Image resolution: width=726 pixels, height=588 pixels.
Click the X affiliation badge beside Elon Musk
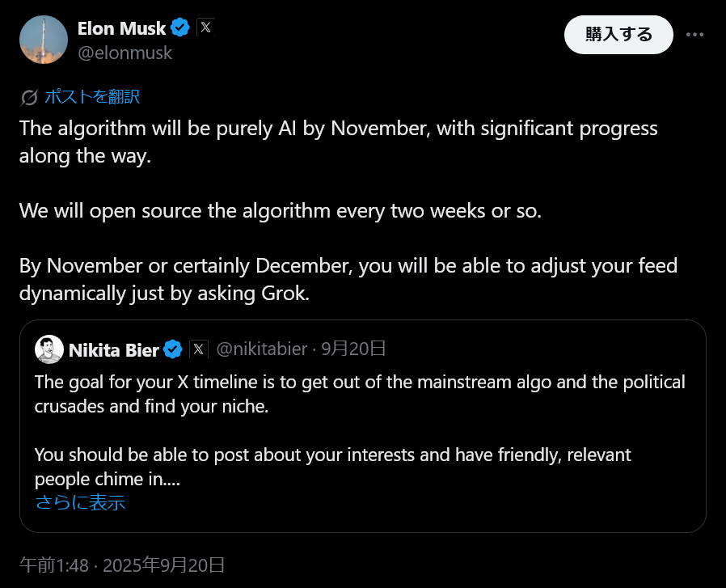pos(205,28)
